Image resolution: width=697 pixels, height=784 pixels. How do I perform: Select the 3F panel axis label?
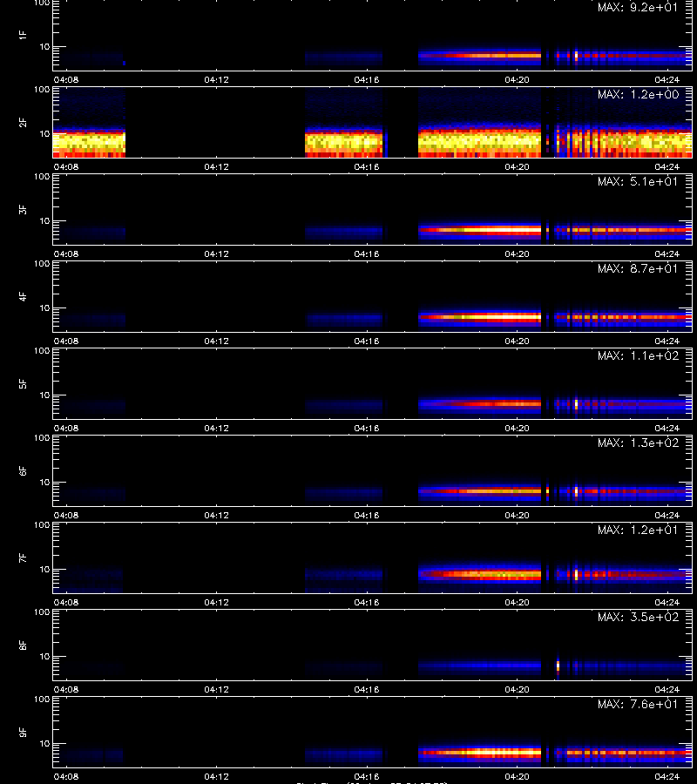[x=23, y=209]
